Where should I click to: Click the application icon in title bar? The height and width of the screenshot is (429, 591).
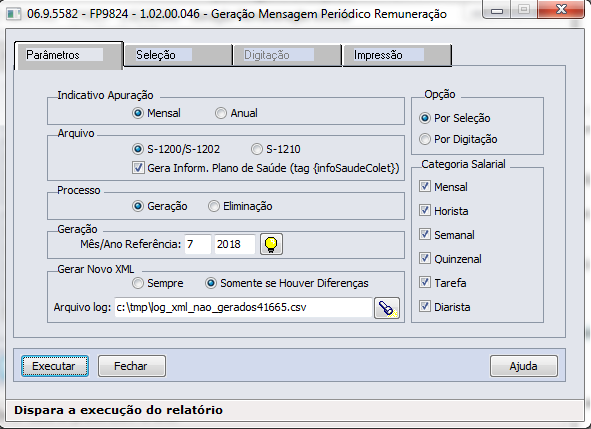[x=14, y=14]
